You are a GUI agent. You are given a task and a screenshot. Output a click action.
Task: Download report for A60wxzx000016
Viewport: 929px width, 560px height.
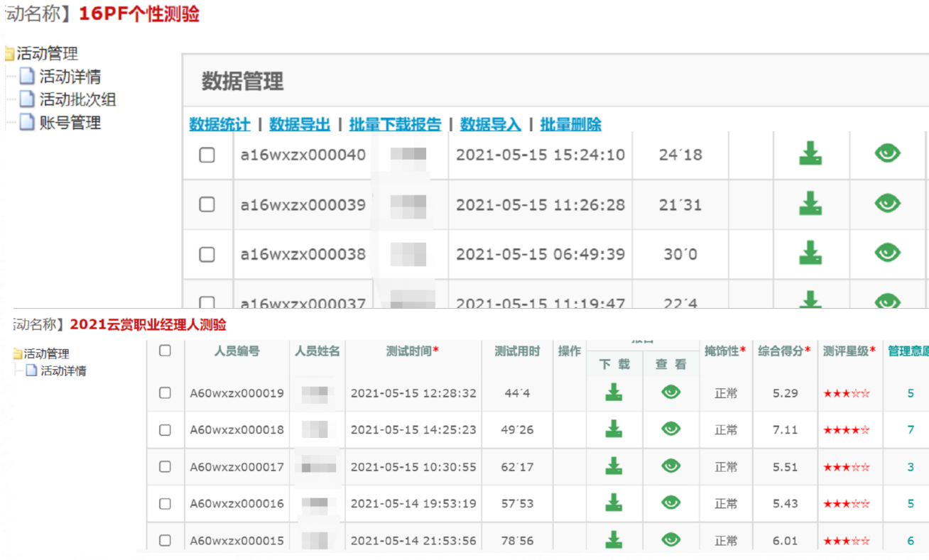pyautogui.click(x=614, y=503)
